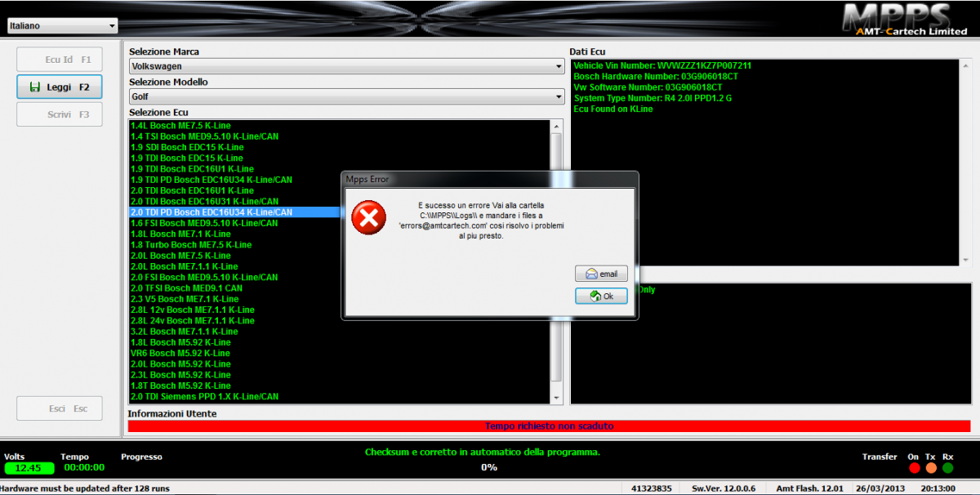The image size is (980, 495).
Task: Click the ECU list scrollbar up arrow
Action: point(557,127)
